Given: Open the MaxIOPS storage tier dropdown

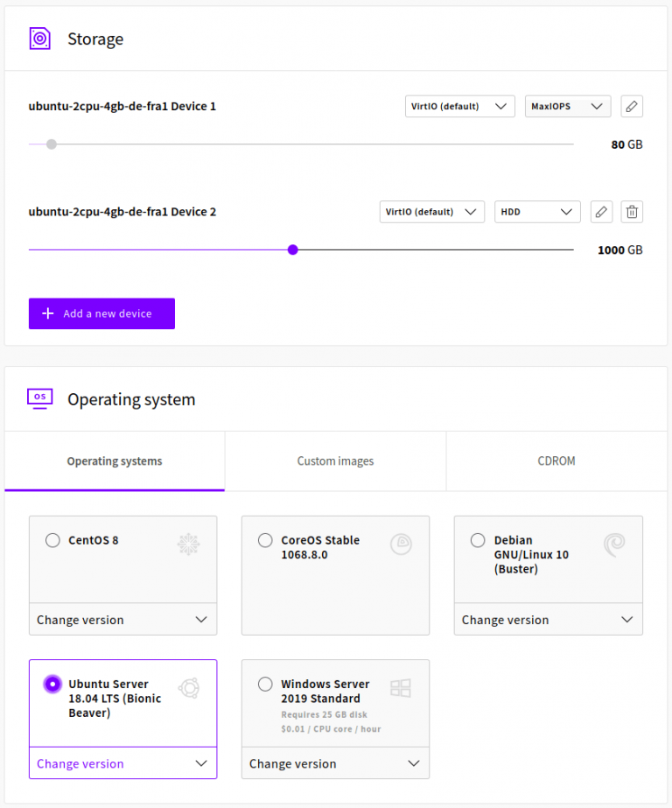Looking at the screenshot, I should (567, 107).
